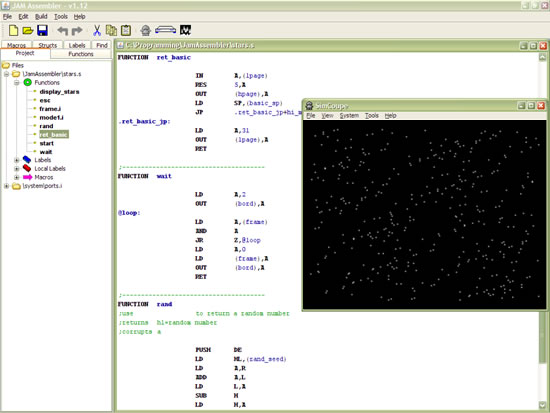Image resolution: width=550 pixels, height=413 pixels.
Task: Click the stars.s editor window title icon
Action: 120,45
